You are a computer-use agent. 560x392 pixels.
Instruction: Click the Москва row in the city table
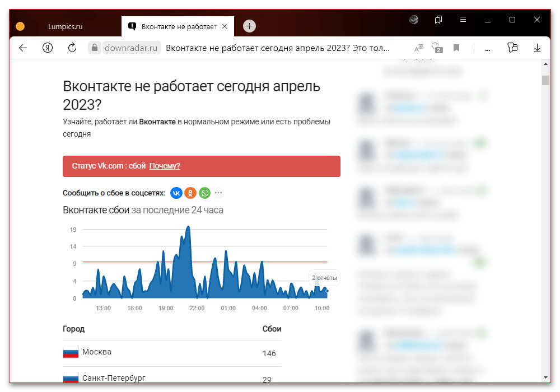click(x=97, y=352)
